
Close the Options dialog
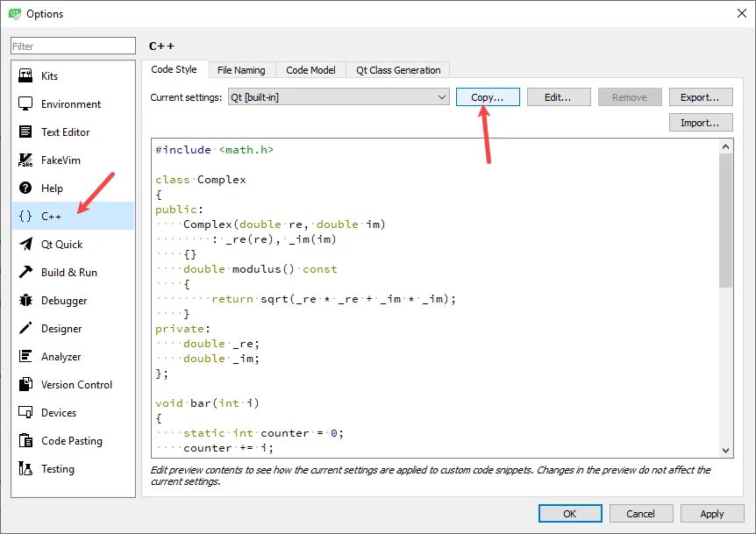coord(742,13)
